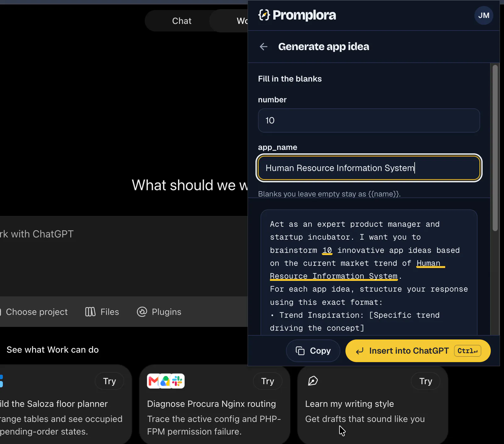Click the Gmail, Drive, Slack icons thumbnail
Image resolution: width=504 pixels, height=444 pixels.
click(166, 381)
